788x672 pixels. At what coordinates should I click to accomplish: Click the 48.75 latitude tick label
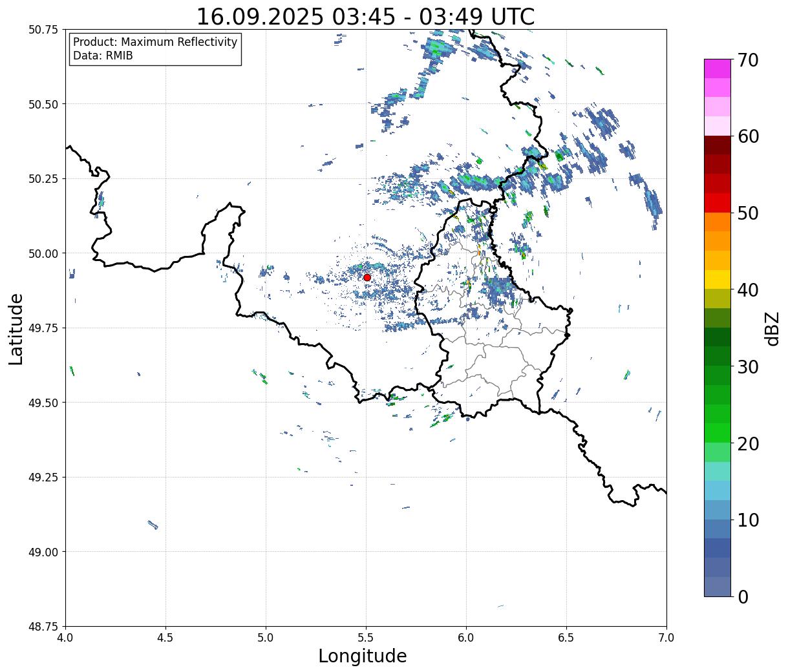pos(43,627)
